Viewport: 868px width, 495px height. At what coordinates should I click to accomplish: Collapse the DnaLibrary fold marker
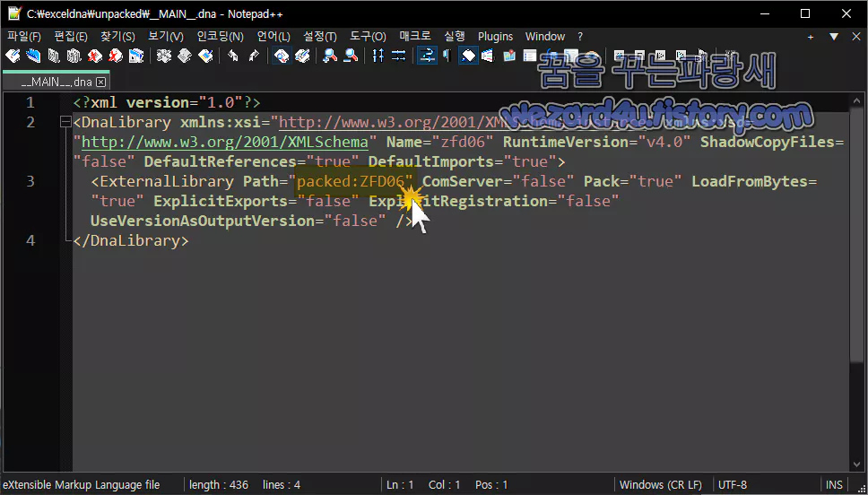point(66,122)
